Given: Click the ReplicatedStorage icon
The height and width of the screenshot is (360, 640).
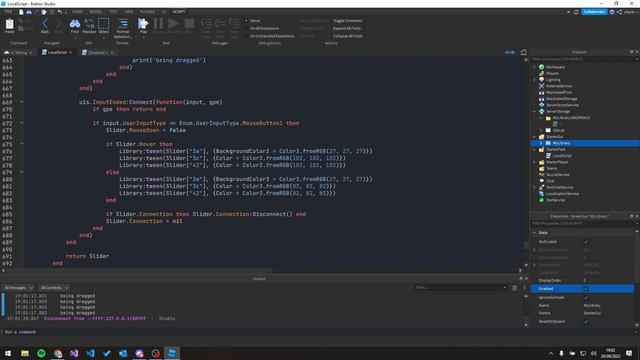Looking at the screenshot, I should [x=542, y=99].
